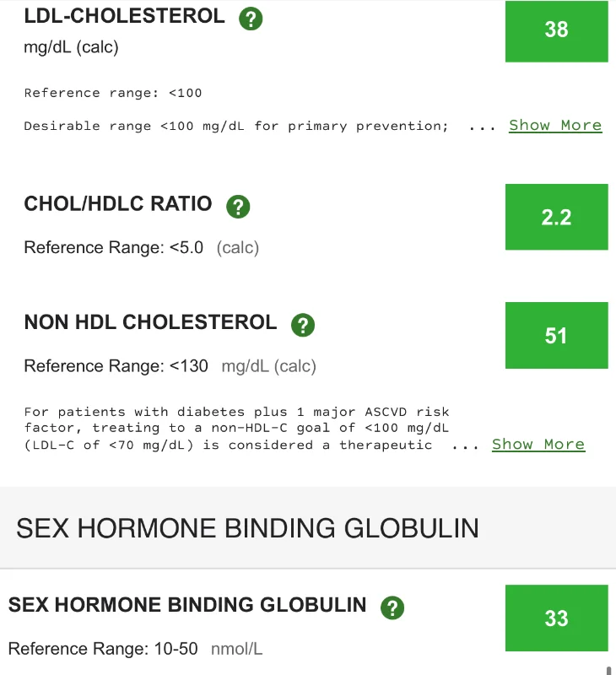Click the scrollbar thumb at bottom right

(608, 671)
